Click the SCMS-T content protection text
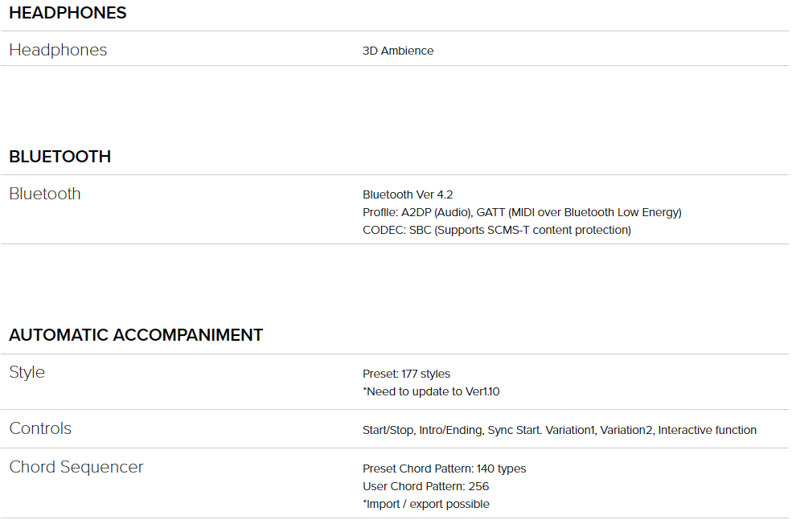Viewport: 792px width, 532px height. (x=559, y=230)
